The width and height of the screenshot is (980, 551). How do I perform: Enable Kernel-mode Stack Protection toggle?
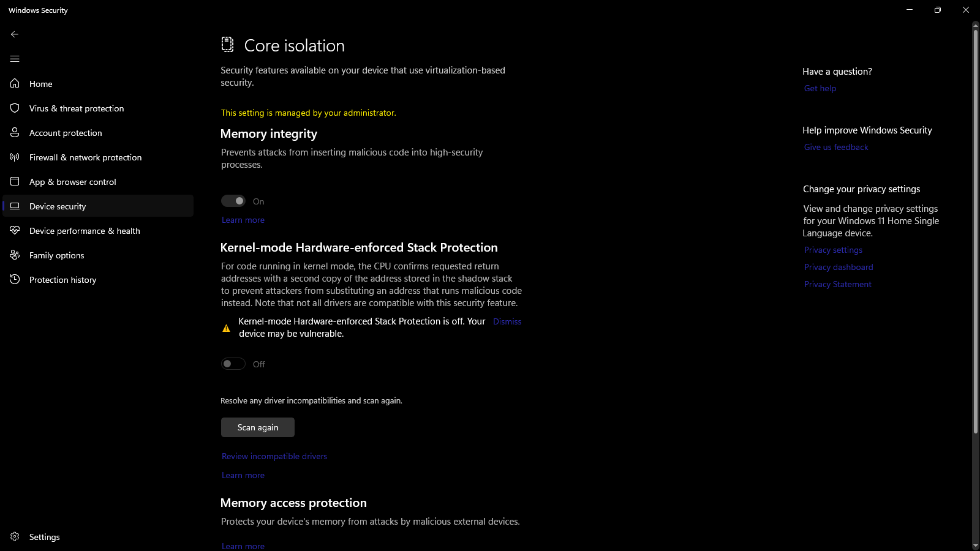(233, 364)
